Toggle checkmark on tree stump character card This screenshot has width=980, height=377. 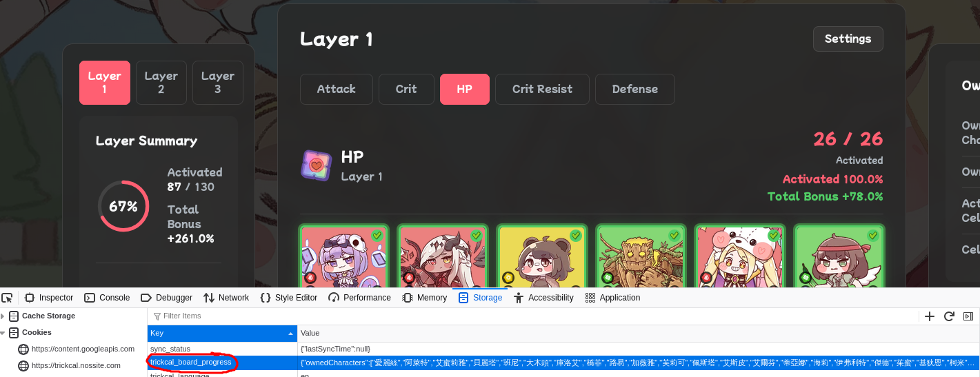[x=674, y=236]
